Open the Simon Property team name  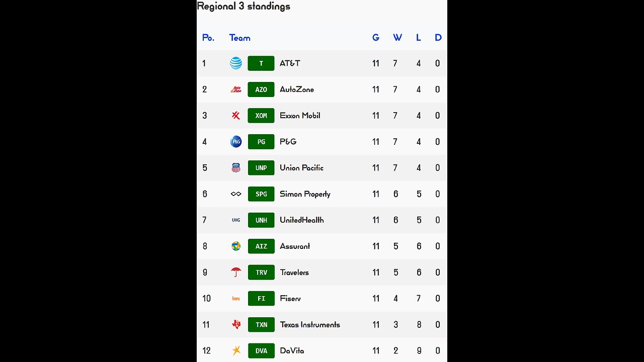click(305, 194)
